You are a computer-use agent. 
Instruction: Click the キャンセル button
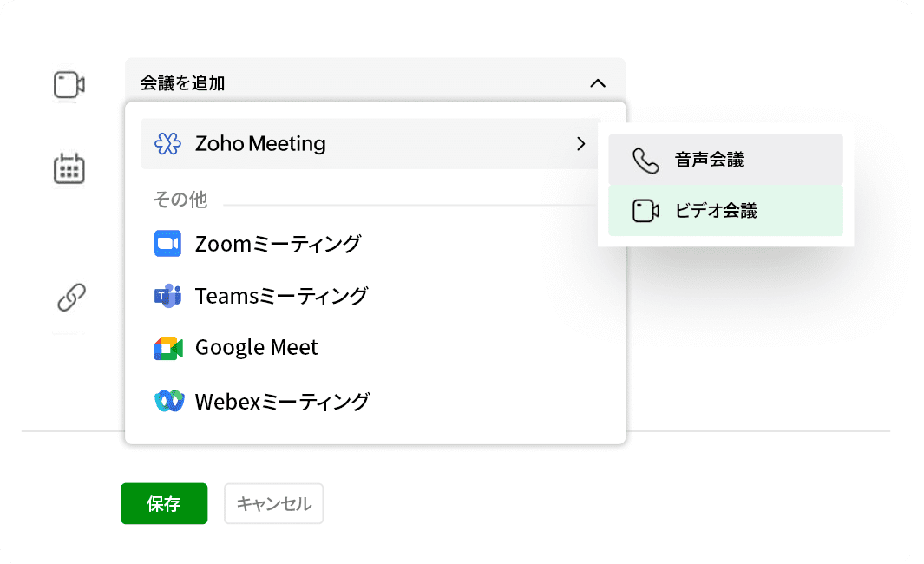pyautogui.click(x=273, y=503)
